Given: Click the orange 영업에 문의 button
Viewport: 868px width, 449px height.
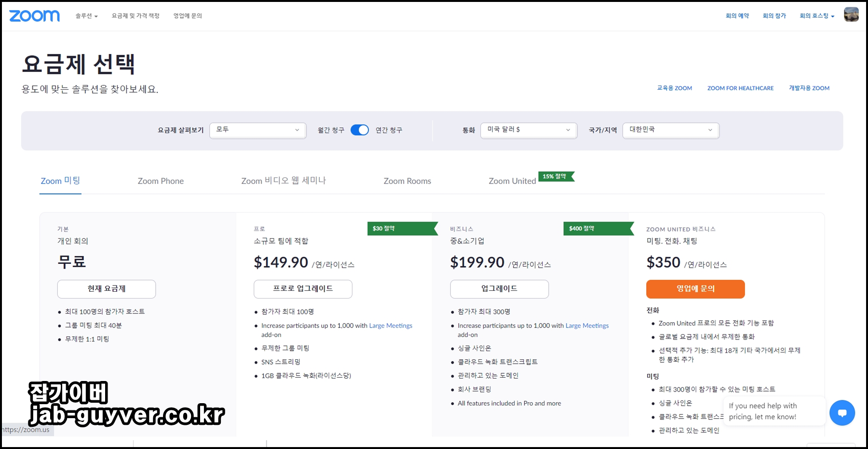Looking at the screenshot, I should point(695,289).
